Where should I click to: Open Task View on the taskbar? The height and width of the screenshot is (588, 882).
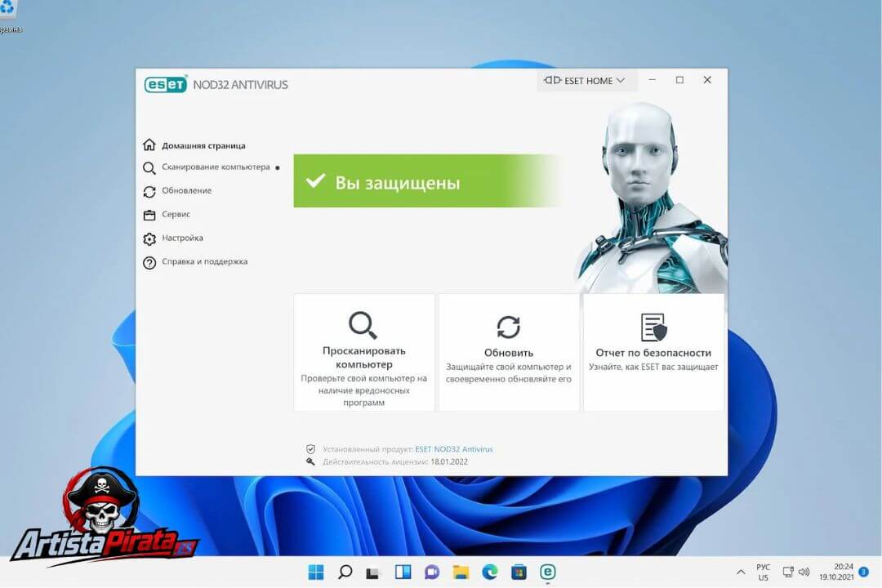[372, 572]
